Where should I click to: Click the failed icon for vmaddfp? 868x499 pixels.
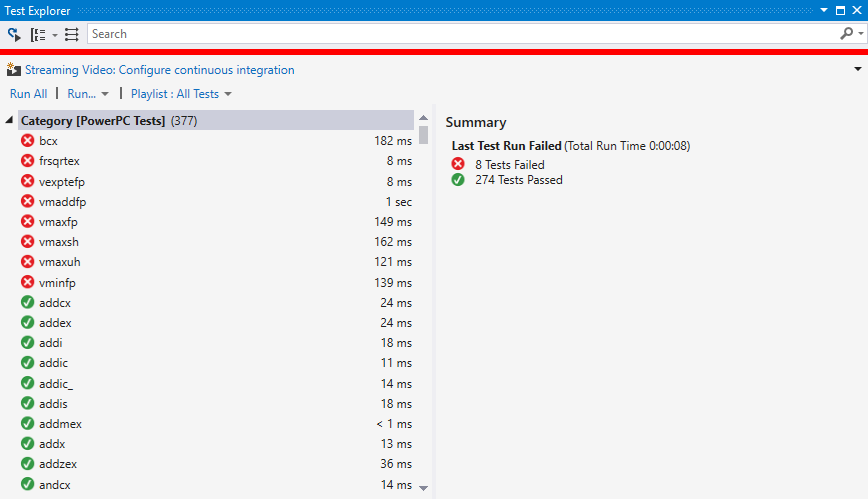(x=27, y=201)
